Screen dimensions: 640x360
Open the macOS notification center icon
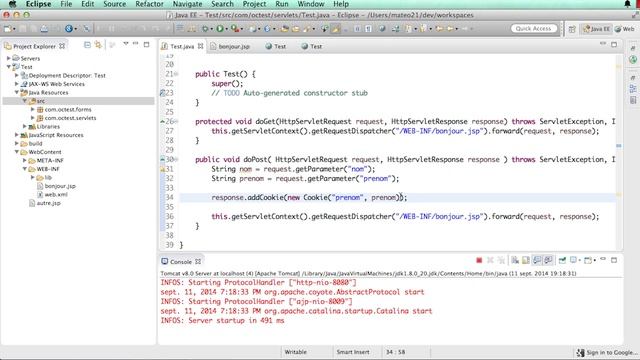(x=628, y=4)
